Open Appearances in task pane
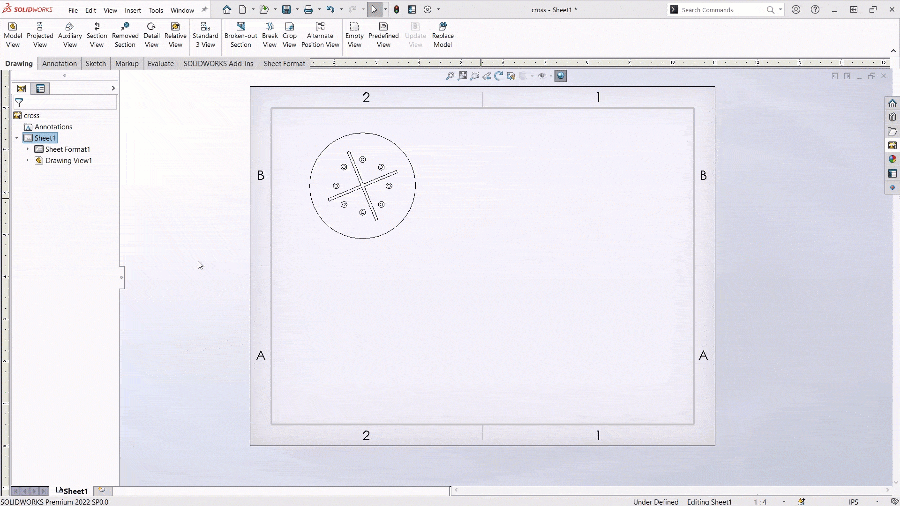The image size is (900, 506). coord(892,159)
